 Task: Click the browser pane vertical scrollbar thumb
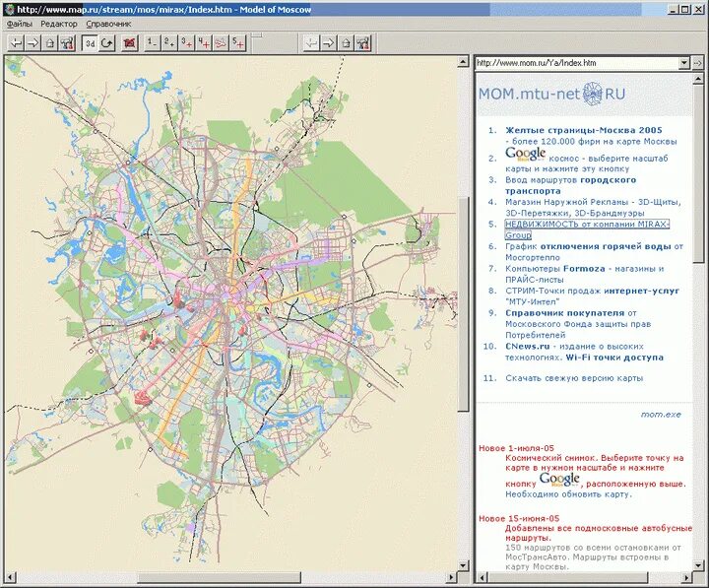click(x=698, y=172)
